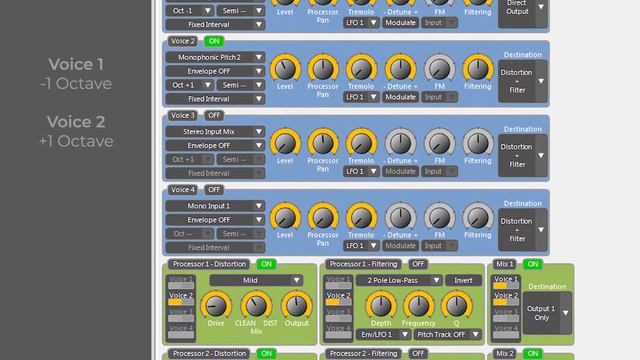Click Voice 1 level slider in Mix 1
Image resolution: width=640 pixels, height=360 pixels.
tap(506, 286)
